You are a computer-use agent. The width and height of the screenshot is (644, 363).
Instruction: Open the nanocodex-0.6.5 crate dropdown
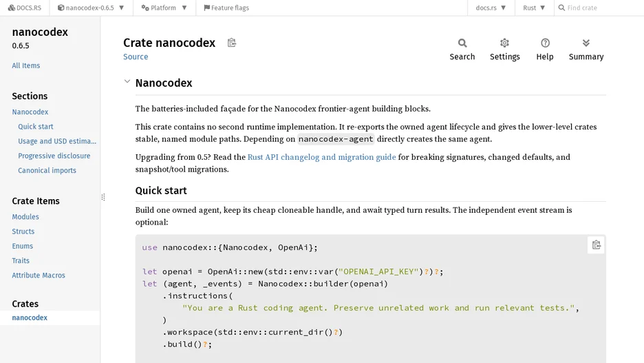[x=91, y=8]
